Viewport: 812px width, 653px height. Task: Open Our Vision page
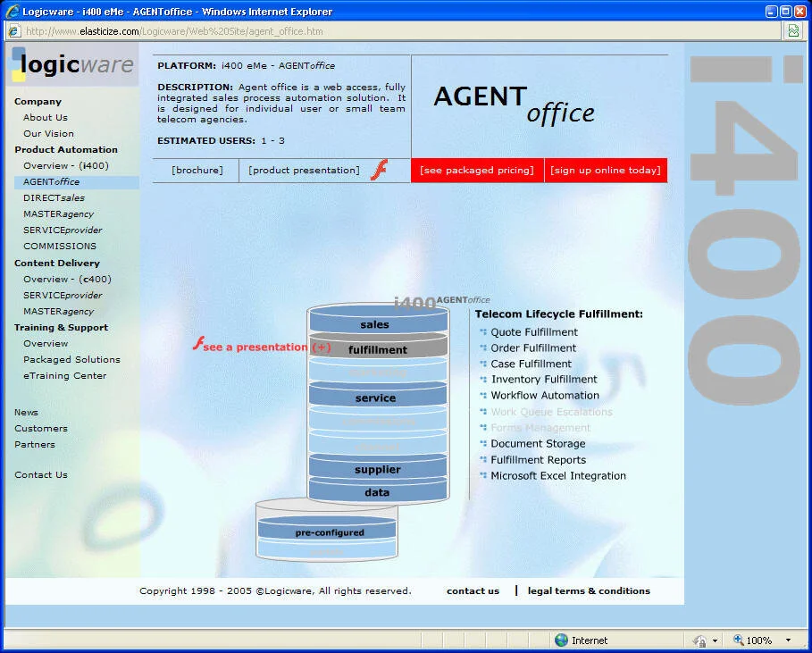click(x=48, y=134)
